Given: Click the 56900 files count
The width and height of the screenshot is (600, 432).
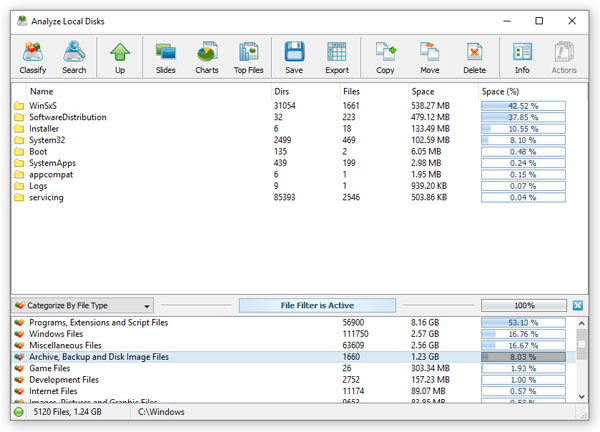Looking at the screenshot, I should [353, 323].
